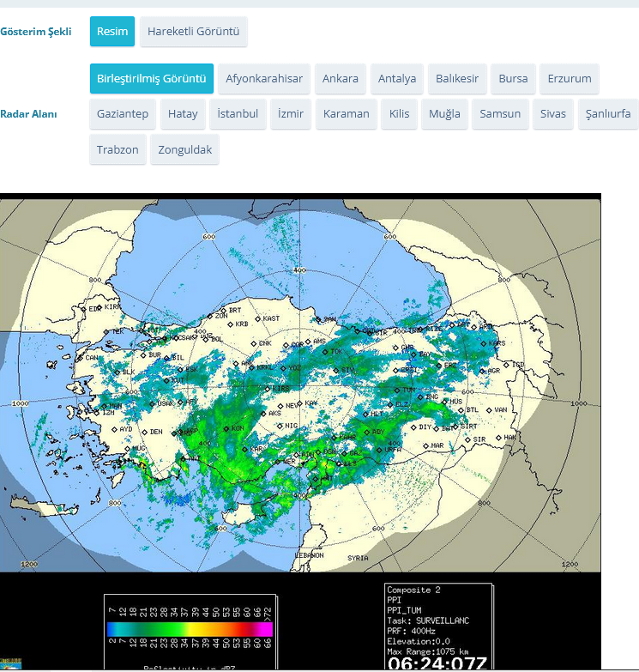Click the KON station marker on map
639x672 pixels.
226,428
